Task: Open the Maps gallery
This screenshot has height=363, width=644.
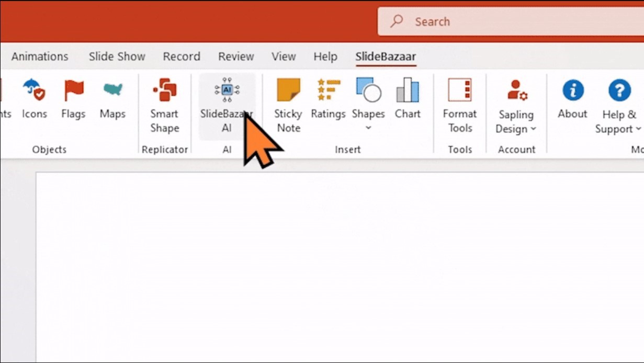Action: pyautogui.click(x=112, y=99)
